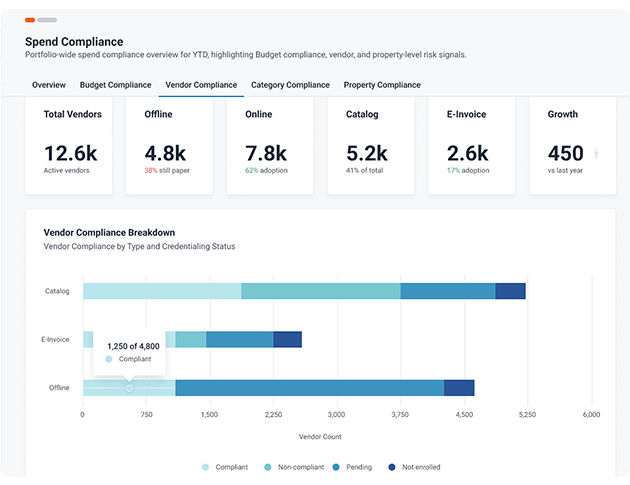
Task: Toggle Compliant series via legend dot
Action: click(205, 467)
